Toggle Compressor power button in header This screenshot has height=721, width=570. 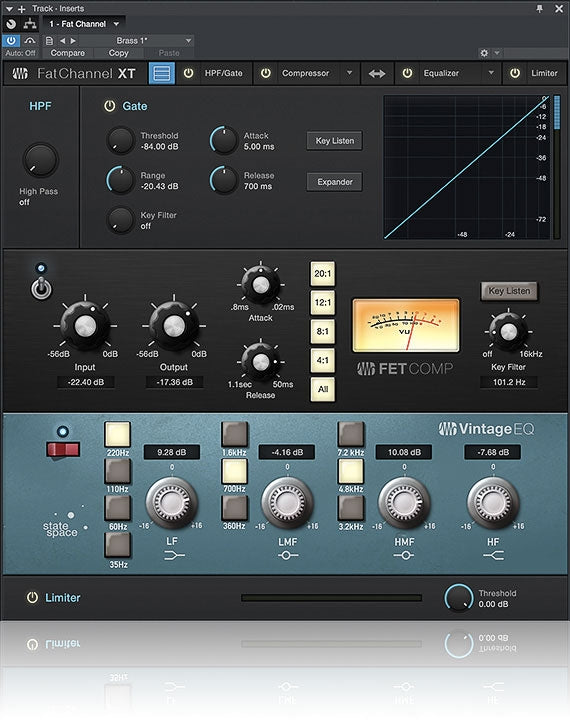pyautogui.click(x=266, y=73)
